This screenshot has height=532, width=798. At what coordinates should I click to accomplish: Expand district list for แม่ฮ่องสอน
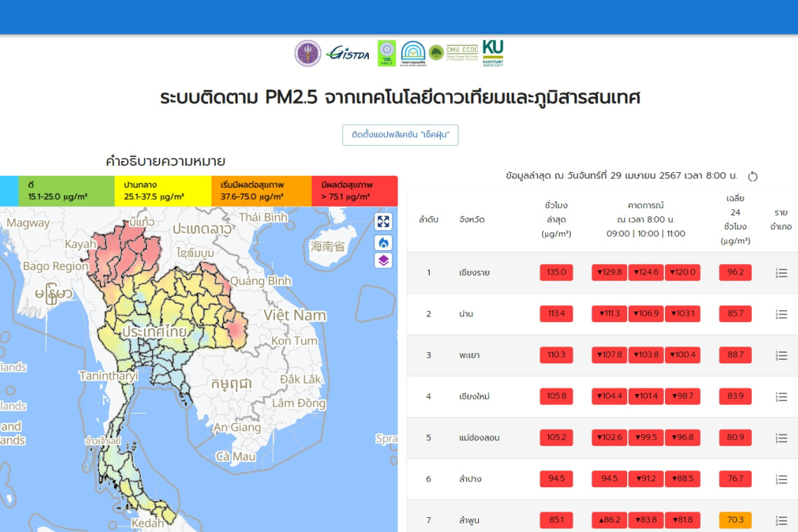point(781,438)
